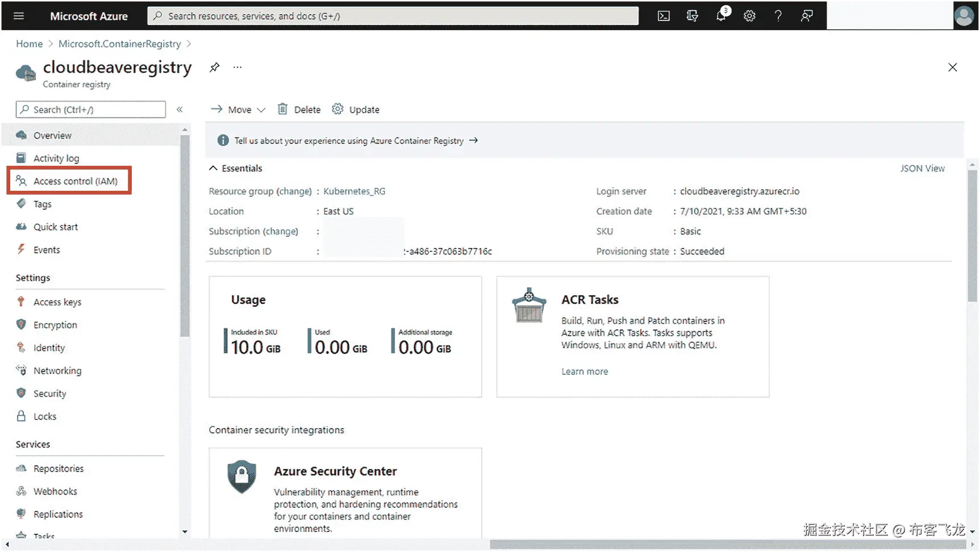This screenshot has width=980, height=552.
Task: Collapse the left navigation menu
Action: pos(180,110)
